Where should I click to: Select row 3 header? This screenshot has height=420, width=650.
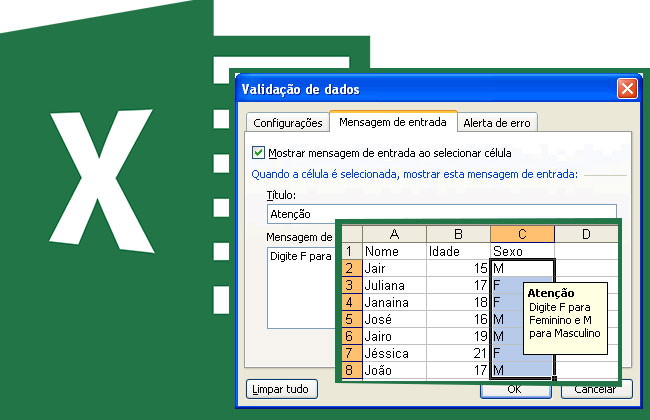tap(352, 285)
